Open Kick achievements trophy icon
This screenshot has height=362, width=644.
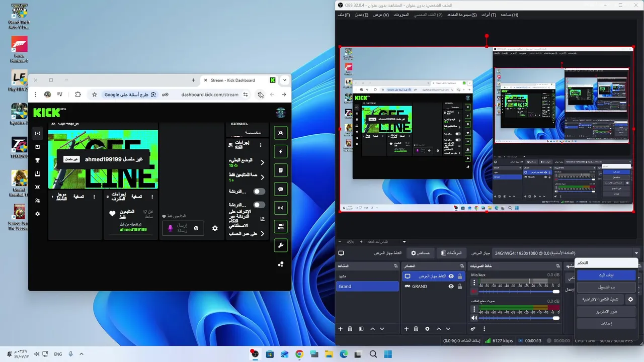[37, 160]
